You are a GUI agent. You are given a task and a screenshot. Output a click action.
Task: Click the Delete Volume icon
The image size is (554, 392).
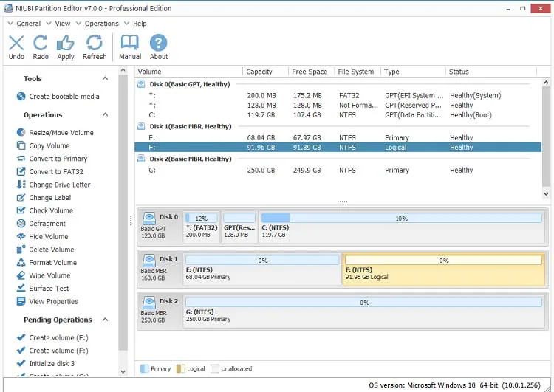21,250
